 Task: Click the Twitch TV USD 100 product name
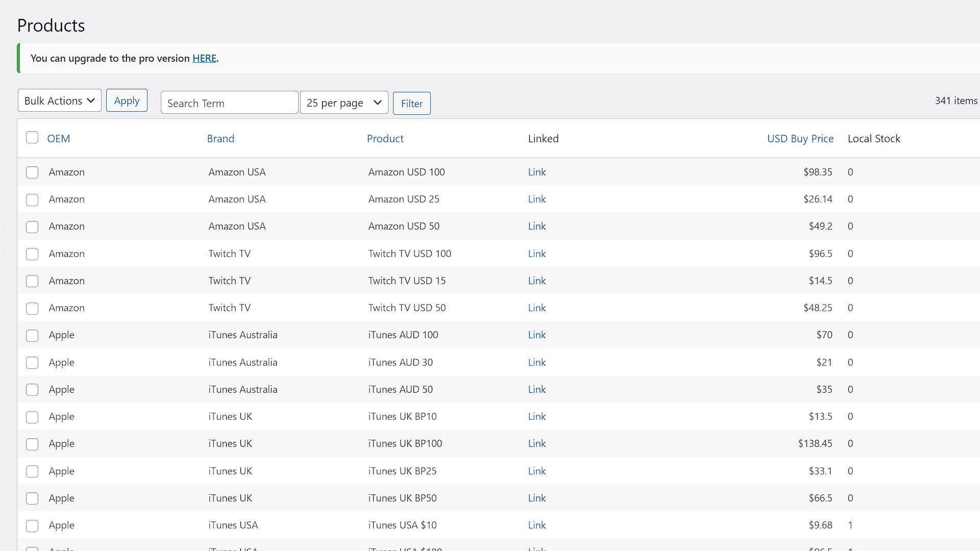(409, 254)
